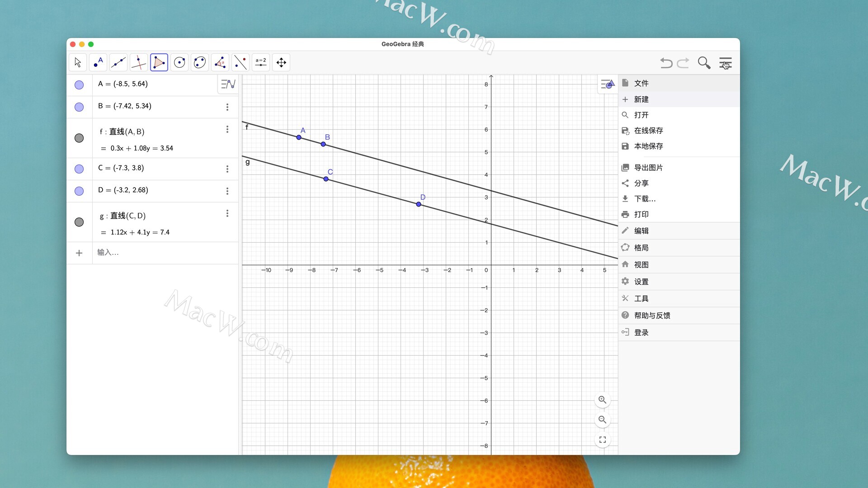Toggle visibility of line f

tap(79, 138)
